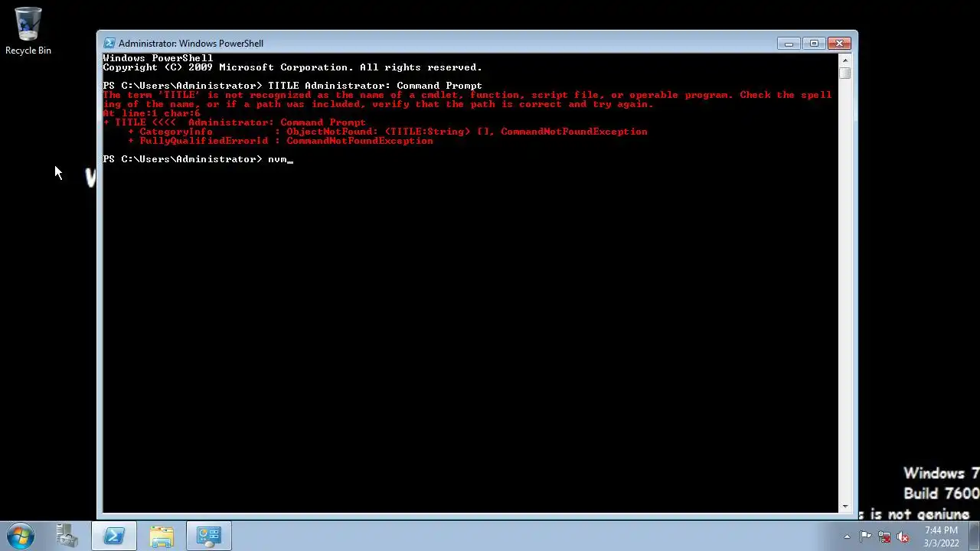
Task: Open the clock showing 7:44 PM
Action: (x=941, y=536)
